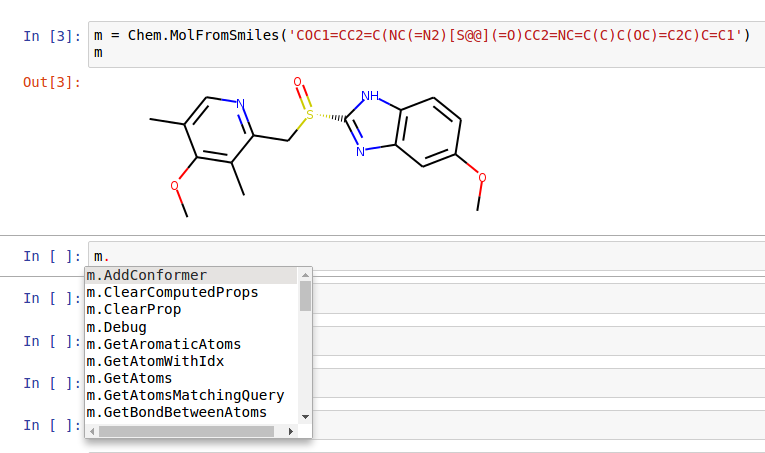Click the autocomplete scroll up arrow
This screenshot has width=765, height=453.
[x=305, y=275]
